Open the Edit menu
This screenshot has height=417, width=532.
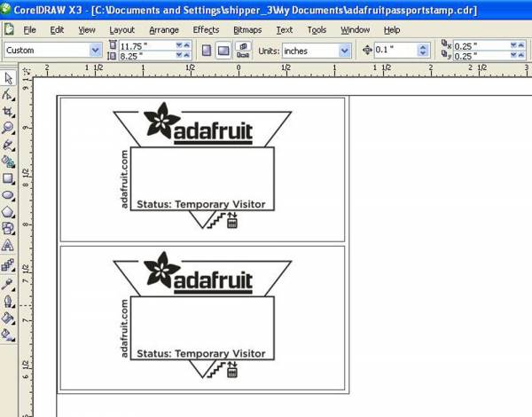click(x=57, y=30)
